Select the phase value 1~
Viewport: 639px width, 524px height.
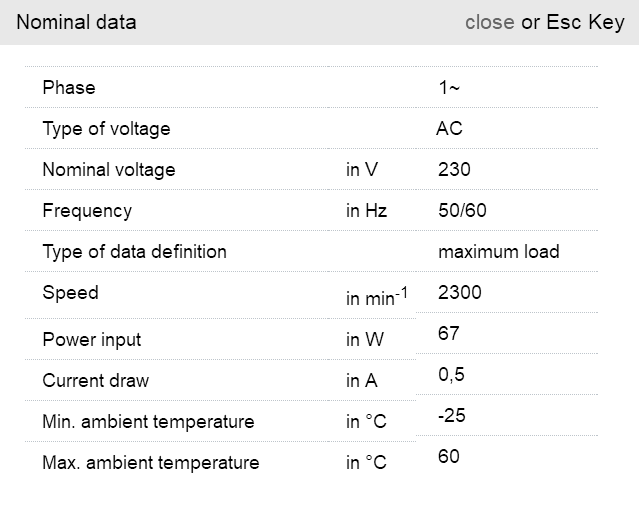[x=449, y=88]
